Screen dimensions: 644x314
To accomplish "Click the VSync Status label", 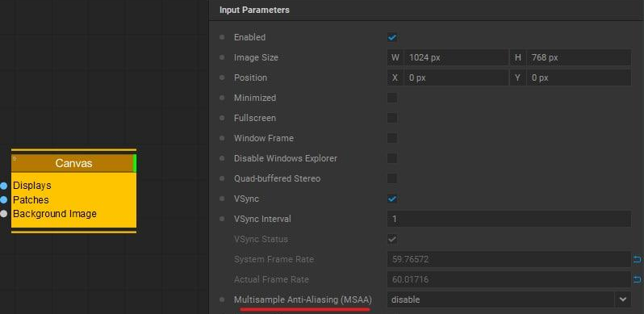I will click(x=261, y=239).
